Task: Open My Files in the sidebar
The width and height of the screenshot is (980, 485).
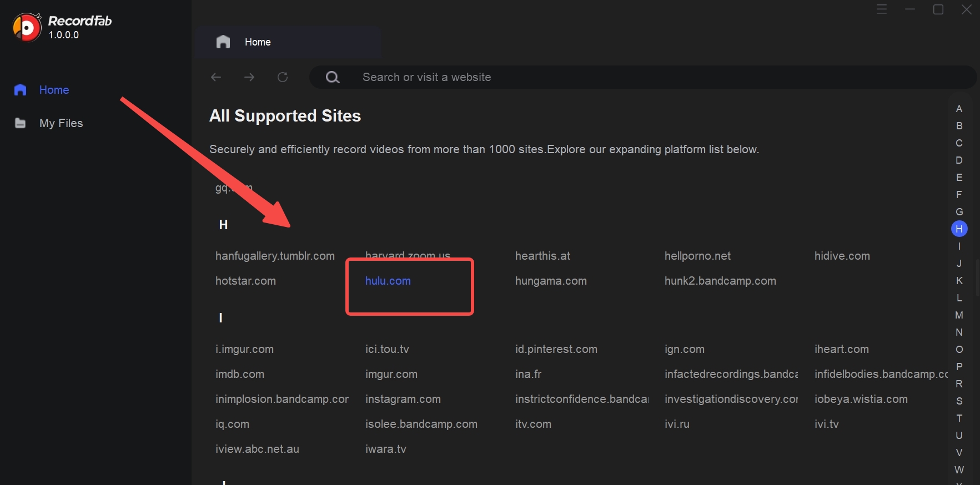Action: coord(61,123)
